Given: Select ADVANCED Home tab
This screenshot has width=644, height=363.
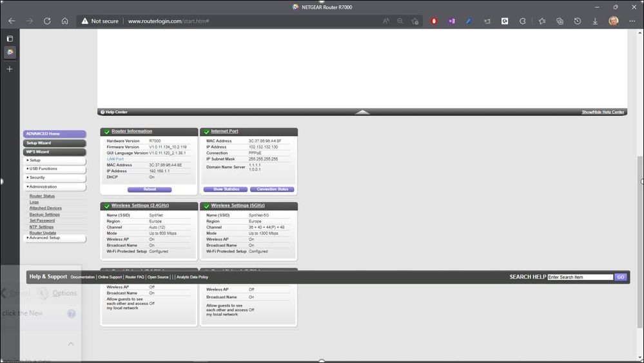Looking at the screenshot, I should (x=55, y=134).
